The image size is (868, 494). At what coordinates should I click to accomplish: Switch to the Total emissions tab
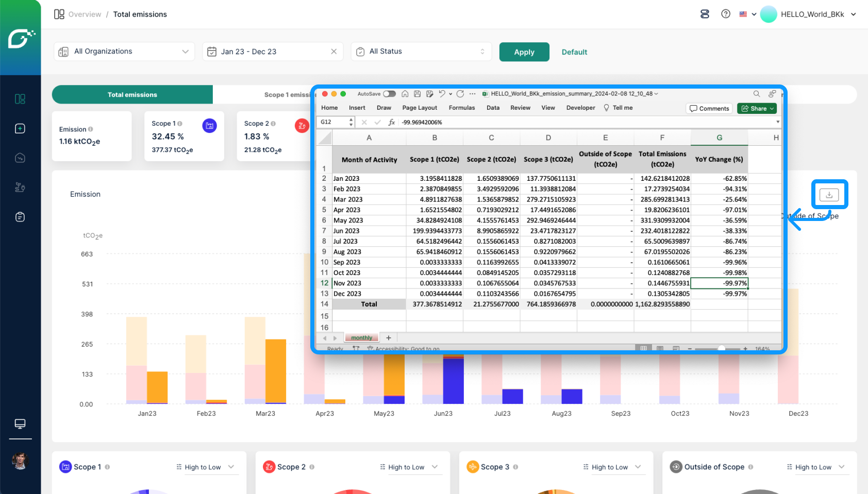coord(132,95)
